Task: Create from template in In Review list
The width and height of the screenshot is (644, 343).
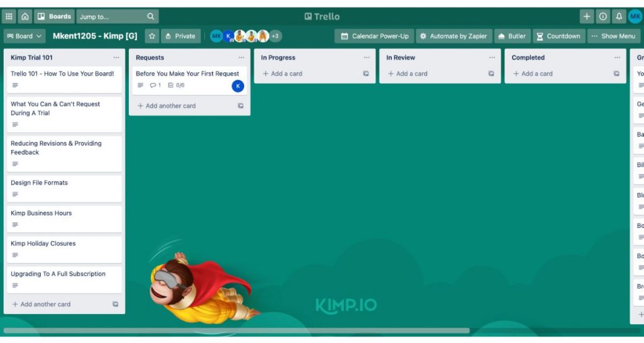Action: [x=491, y=73]
